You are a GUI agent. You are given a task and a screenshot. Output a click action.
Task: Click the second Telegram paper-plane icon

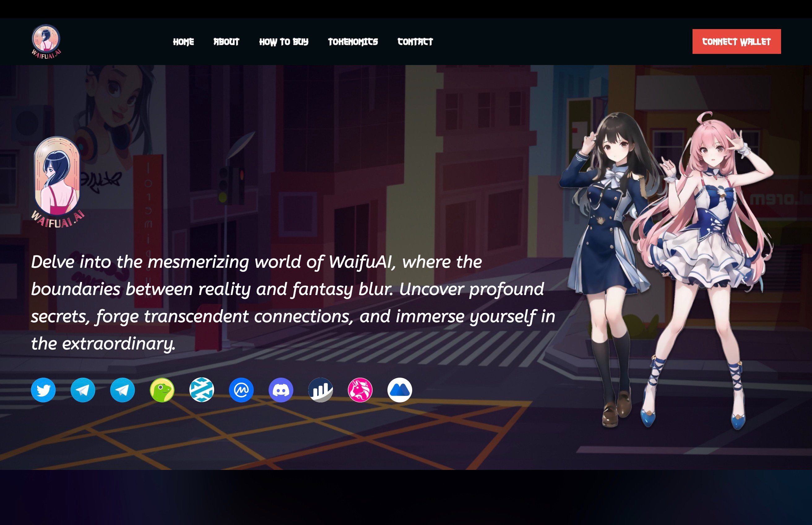[x=122, y=390]
